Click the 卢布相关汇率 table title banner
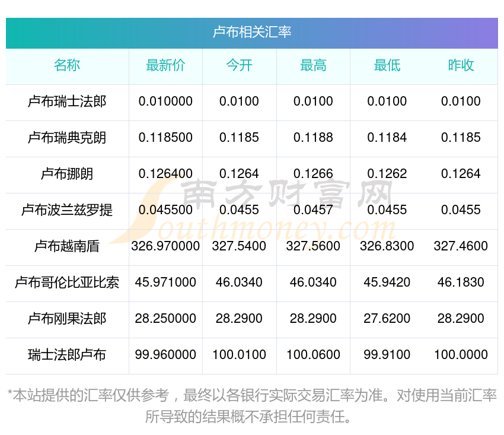Screen dimensions: 504x435 click(252, 32)
